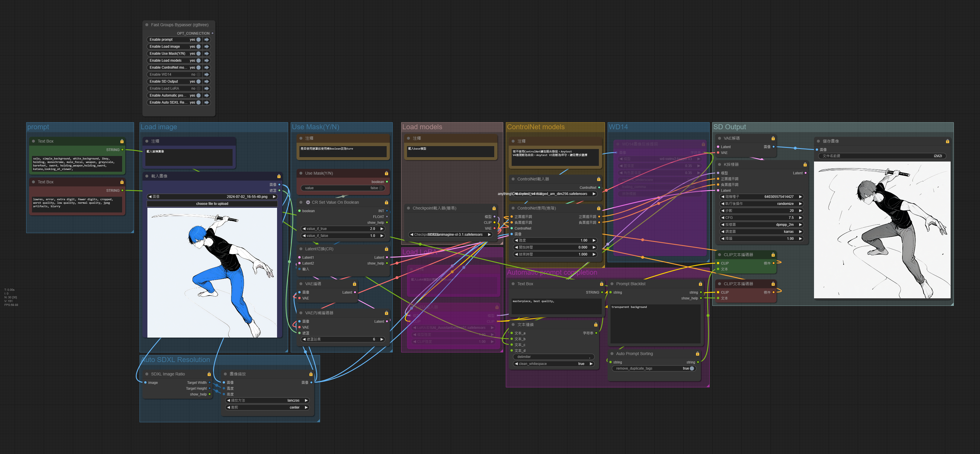
Task: Collapse the Fast Groups Bypasser node via its dot
Action: [x=147, y=25]
